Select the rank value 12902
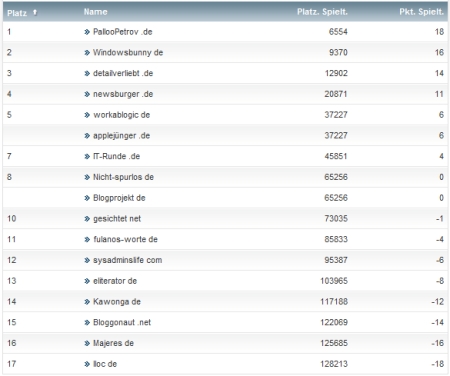Image resolution: width=450 pixels, height=376 pixels. (x=336, y=73)
